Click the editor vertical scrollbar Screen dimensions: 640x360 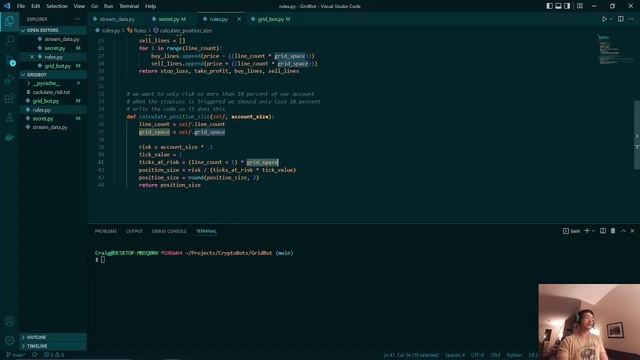(637, 135)
